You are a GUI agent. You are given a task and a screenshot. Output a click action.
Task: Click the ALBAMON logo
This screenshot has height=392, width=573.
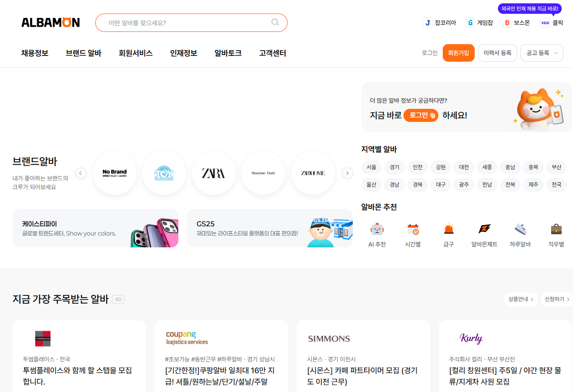click(x=51, y=22)
